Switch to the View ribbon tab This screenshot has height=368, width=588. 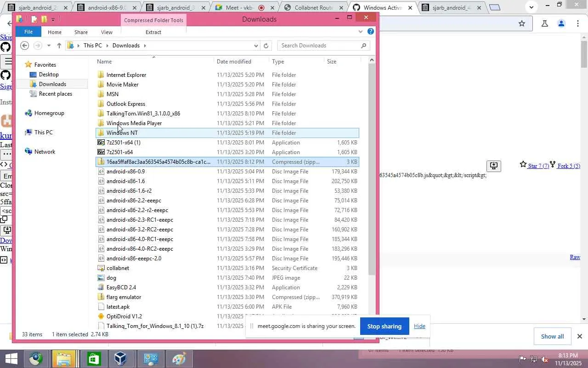pyautogui.click(x=107, y=32)
